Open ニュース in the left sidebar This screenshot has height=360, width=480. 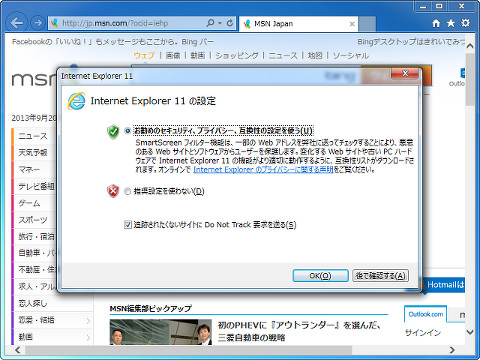(x=33, y=136)
